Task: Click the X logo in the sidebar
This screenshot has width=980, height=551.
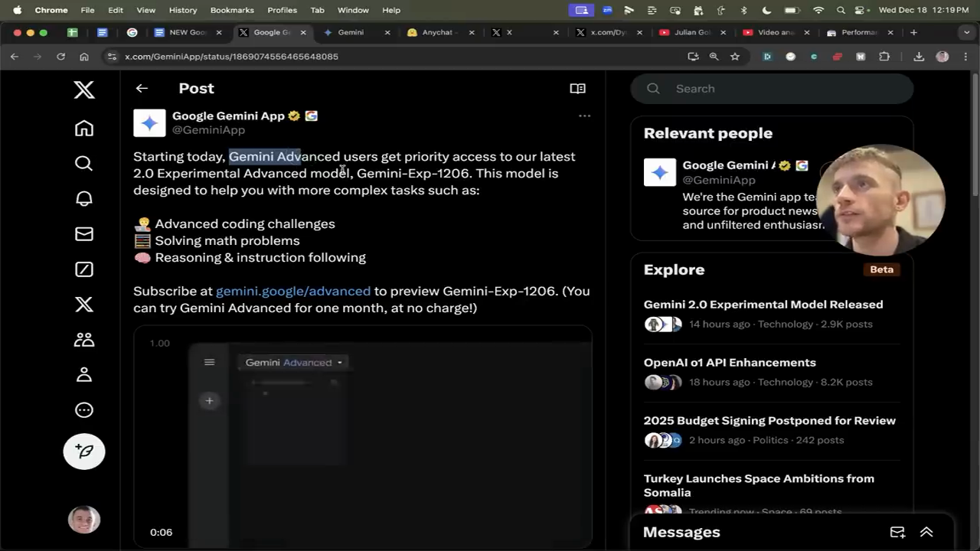Action: point(84,90)
